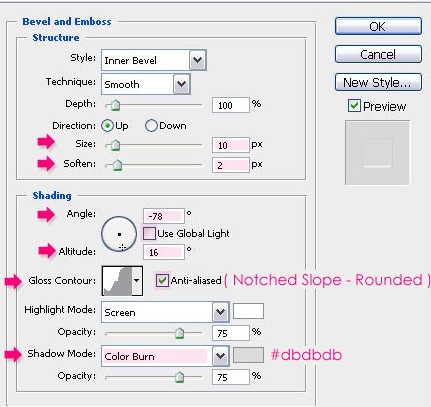This screenshot has height=407, width=431.
Task: Click the Depth value field showing 100
Action: pos(230,105)
